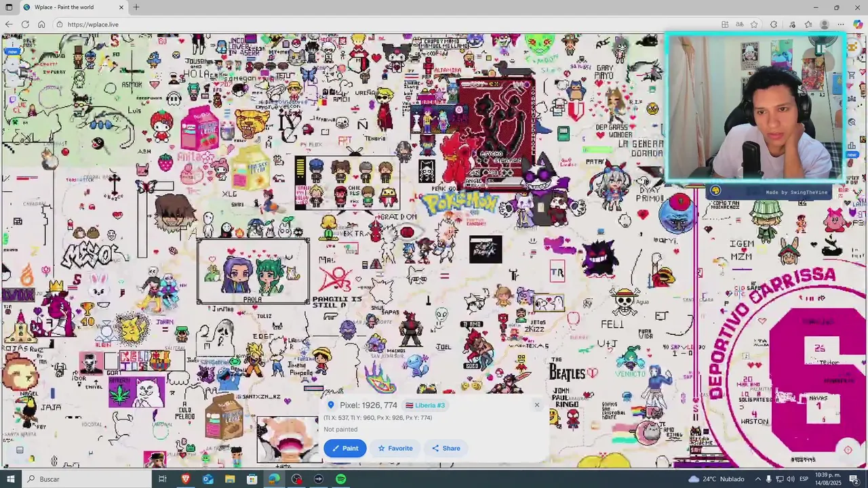Click the browser back arrow
Image resolution: width=868 pixels, height=488 pixels.
(x=8, y=24)
